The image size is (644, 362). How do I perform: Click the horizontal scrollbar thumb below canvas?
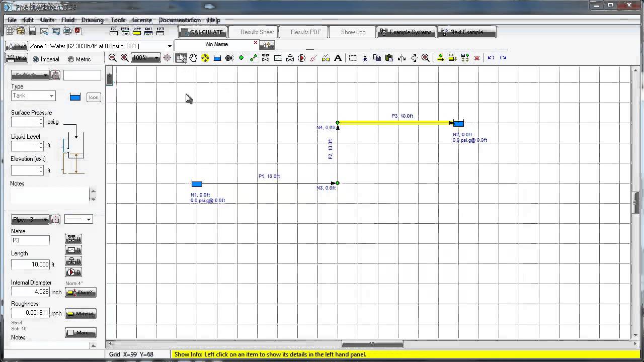pyautogui.click(x=372, y=344)
